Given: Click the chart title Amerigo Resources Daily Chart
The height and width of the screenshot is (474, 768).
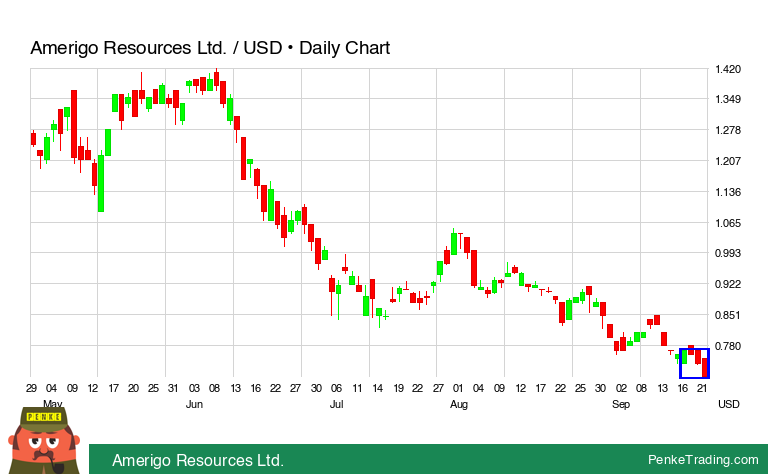Looking at the screenshot, I should 210,48.
